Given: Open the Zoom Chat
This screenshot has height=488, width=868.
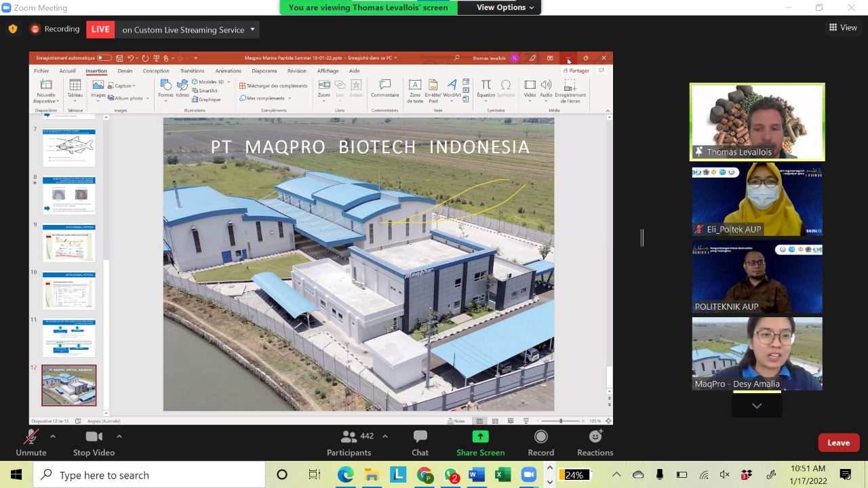Looking at the screenshot, I should pos(420,443).
